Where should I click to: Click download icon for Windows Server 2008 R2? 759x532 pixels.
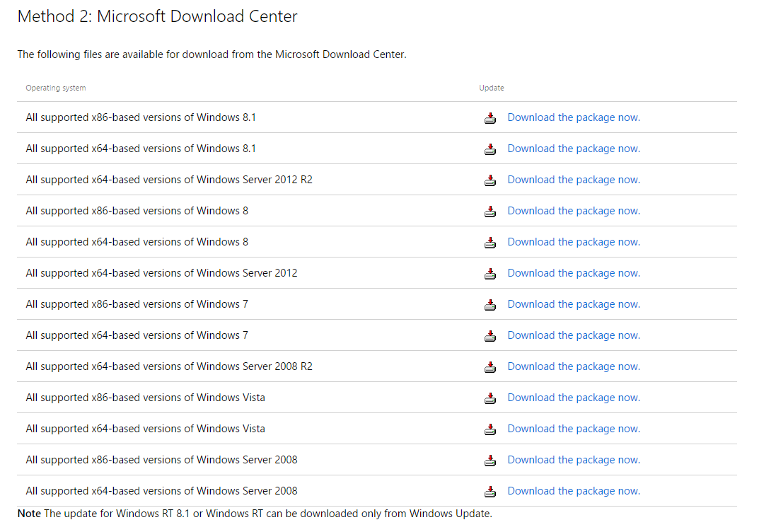[490, 367]
